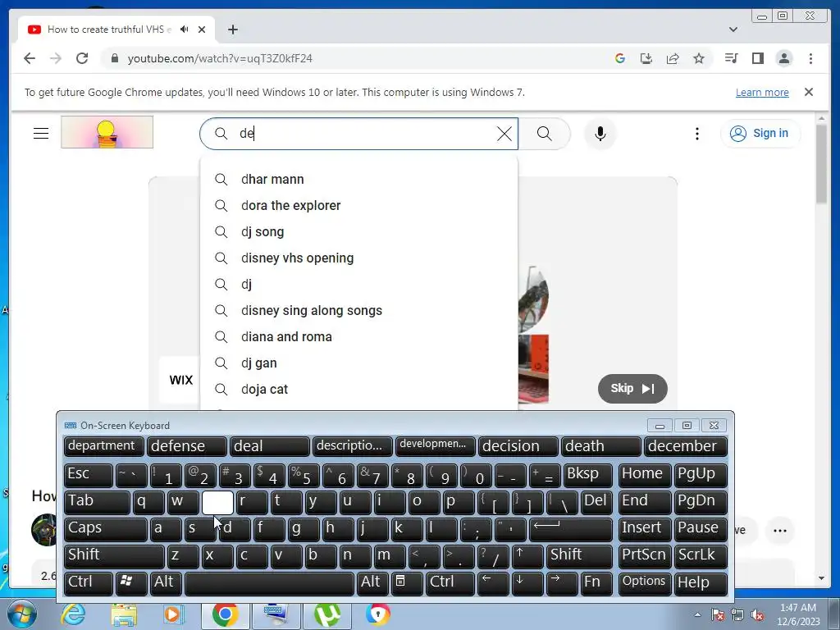Image resolution: width=840 pixels, height=630 pixels.
Task: Open Windows Media Player from taskbar
Action: pyautogui.click(x=174, y=614)
